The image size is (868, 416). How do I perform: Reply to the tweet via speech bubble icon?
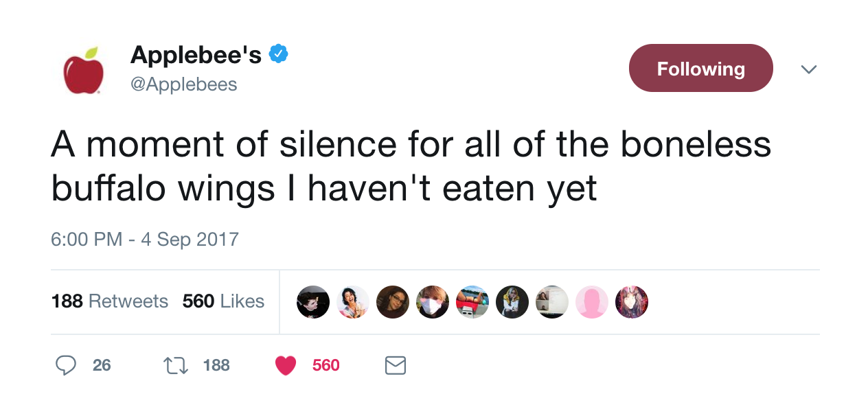65,365
